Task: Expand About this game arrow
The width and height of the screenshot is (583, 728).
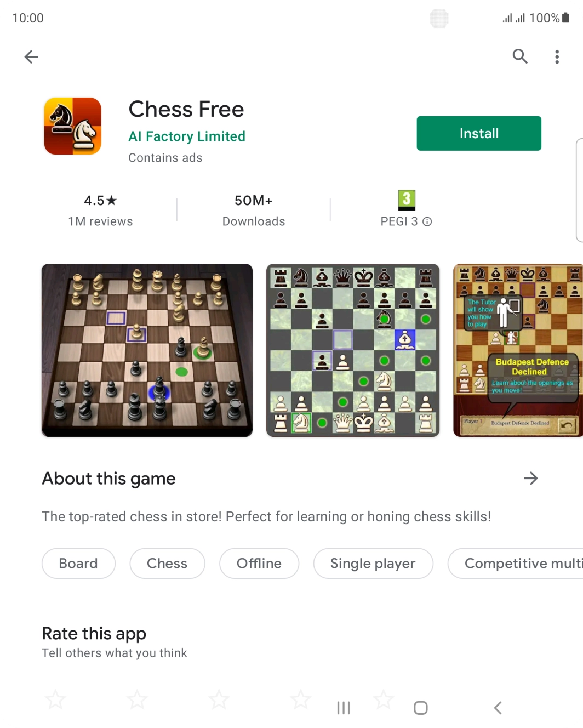Action: 530,479
